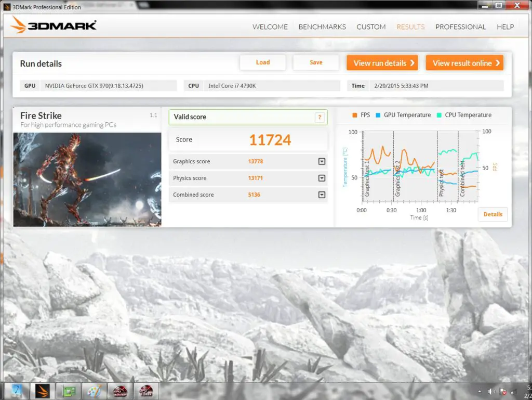Open the green circuit board taskbar icon
This screenshot has width=532, height=400.
[x=68, y=391]
